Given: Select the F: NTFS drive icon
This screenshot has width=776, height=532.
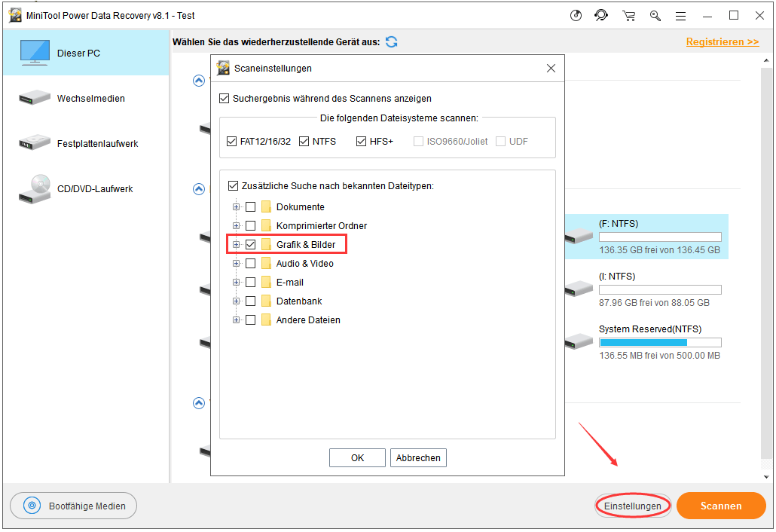Looking at the screenshot, I should point(579,237).
